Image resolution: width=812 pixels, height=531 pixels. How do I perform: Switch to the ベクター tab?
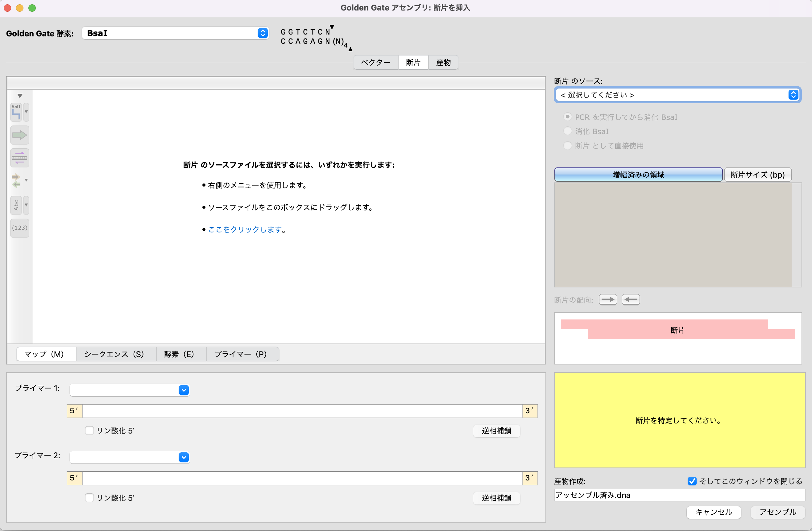(x=375, y=62)
